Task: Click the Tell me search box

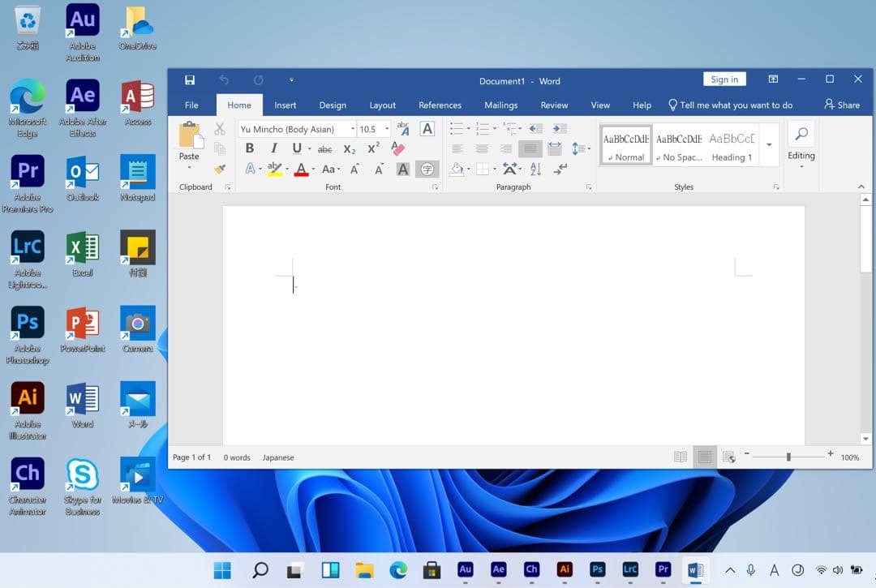Action: [x=736, y=105]
